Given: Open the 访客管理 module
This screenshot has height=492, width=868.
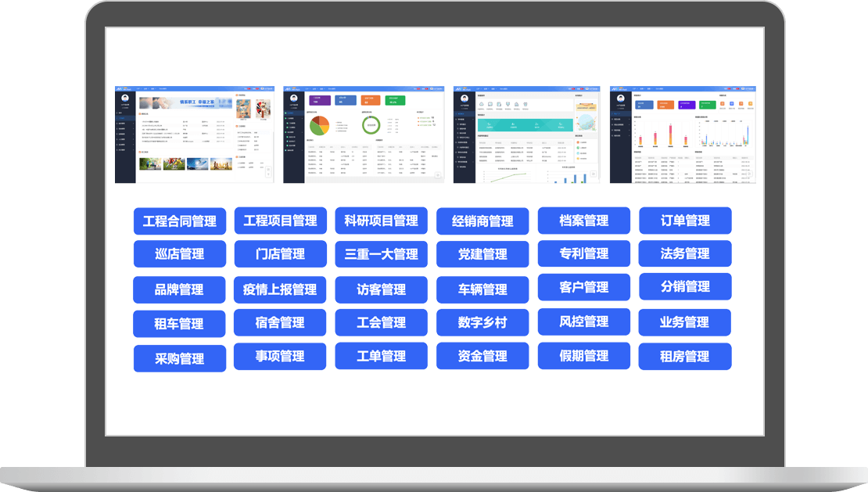Looking at the screenshot, I should 381,289.
